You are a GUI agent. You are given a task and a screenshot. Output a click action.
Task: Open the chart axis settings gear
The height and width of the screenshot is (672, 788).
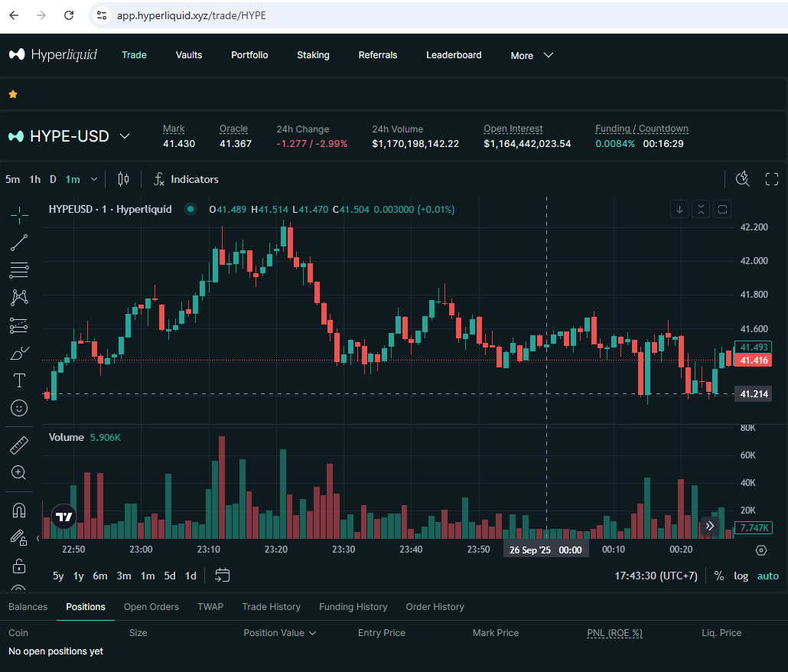click(x=761, y=550)
